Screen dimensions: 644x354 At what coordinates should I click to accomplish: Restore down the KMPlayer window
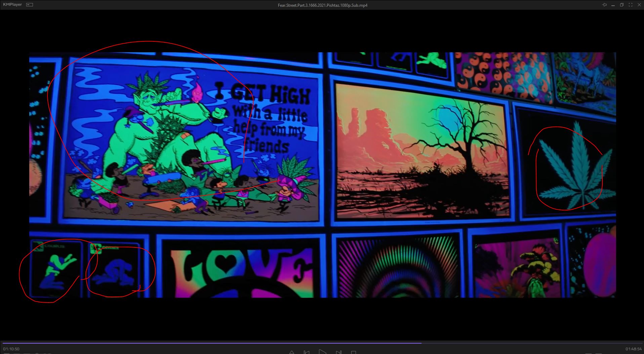(x=622, y=5)
